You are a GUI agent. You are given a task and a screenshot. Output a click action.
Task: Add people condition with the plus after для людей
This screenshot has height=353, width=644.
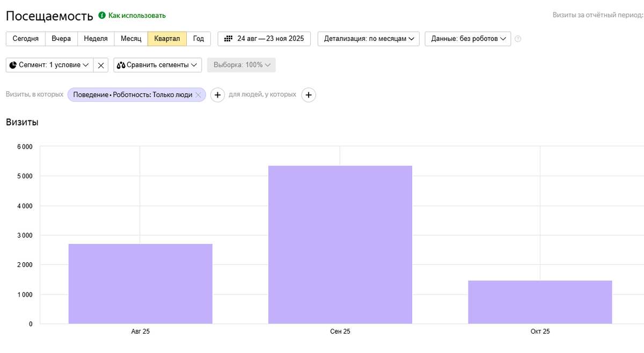(x=309, y=95)
